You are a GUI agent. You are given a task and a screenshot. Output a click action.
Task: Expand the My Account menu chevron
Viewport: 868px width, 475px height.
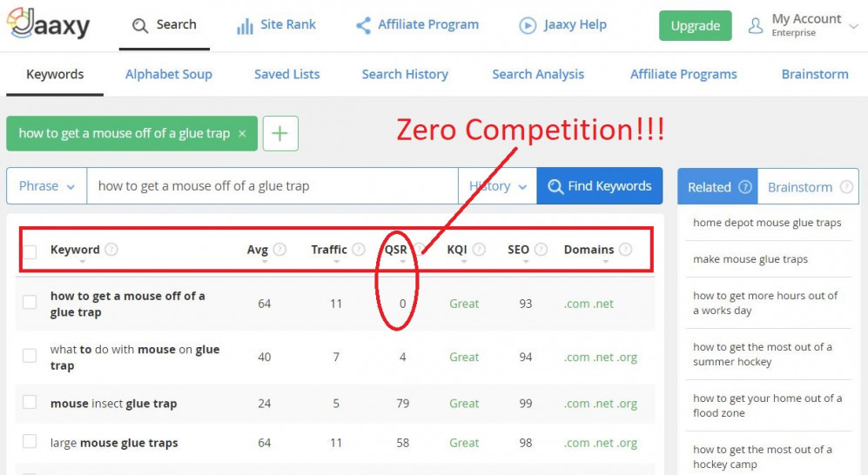(853, 26)
